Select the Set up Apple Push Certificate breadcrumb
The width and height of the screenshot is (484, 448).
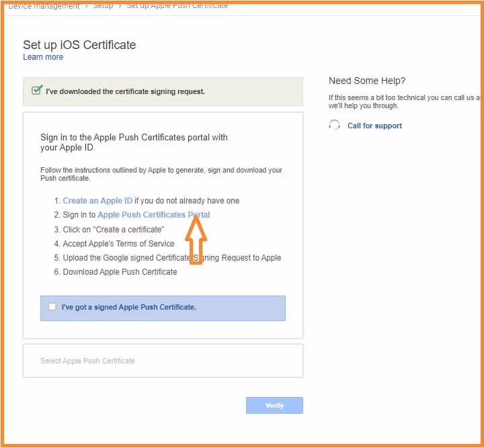pyautogui.click(x=177, y=6)
